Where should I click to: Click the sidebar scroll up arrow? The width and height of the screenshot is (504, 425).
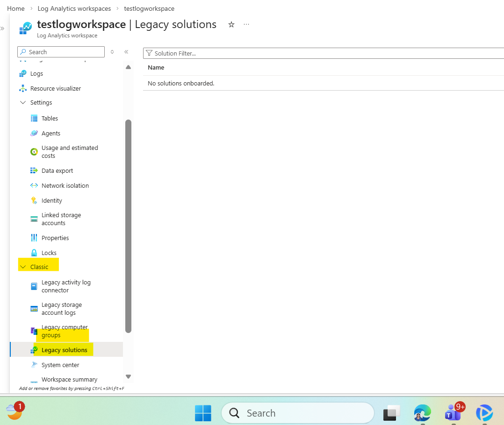tap(128, 67)
